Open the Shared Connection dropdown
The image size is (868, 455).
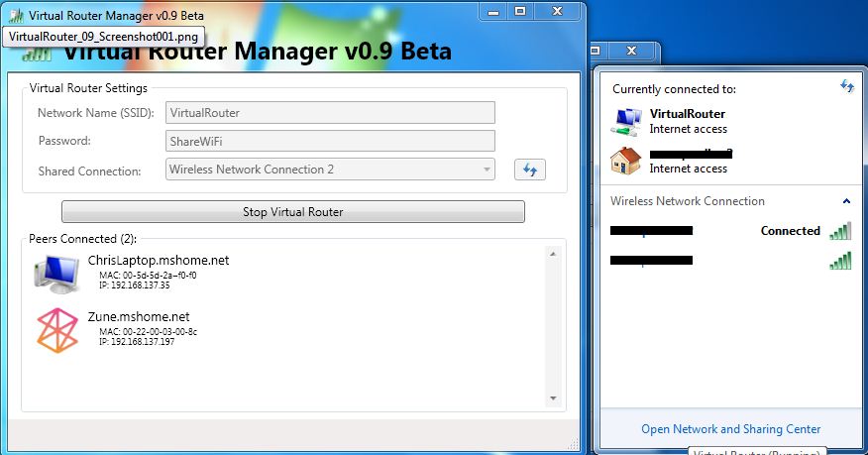[330, 170]
